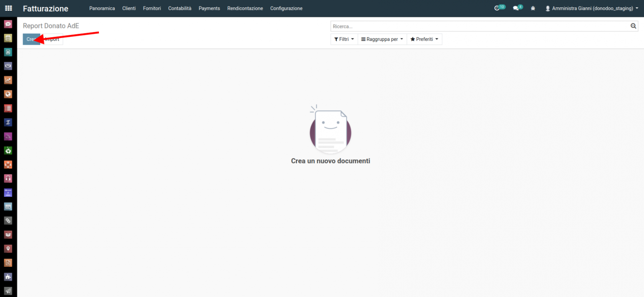
Task: Click the search magnifier icon
Action: pyautogui.click(x=633, y=26)
